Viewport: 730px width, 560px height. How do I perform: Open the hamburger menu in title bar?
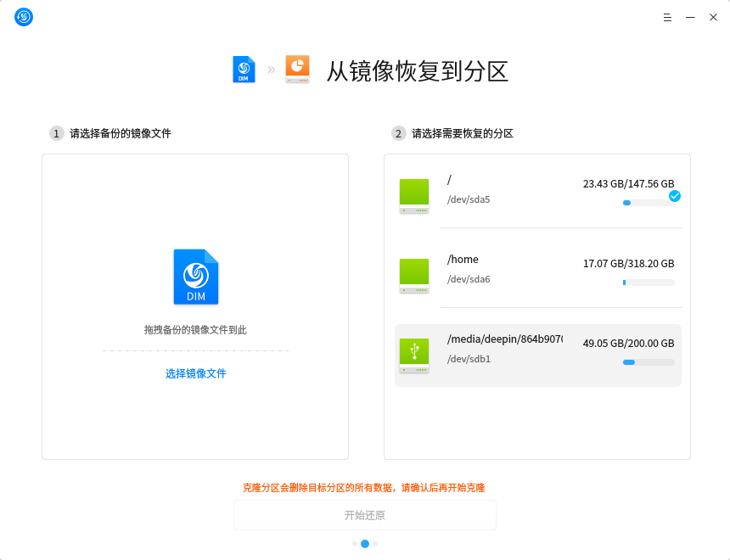667,17
